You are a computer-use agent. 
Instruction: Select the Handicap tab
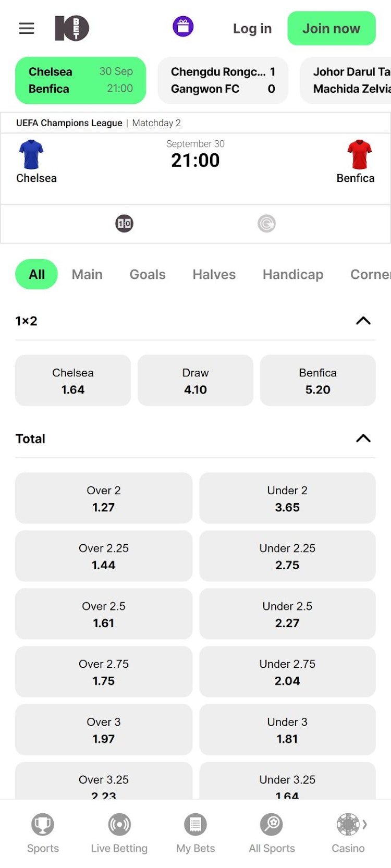click(x=293, y=274)
